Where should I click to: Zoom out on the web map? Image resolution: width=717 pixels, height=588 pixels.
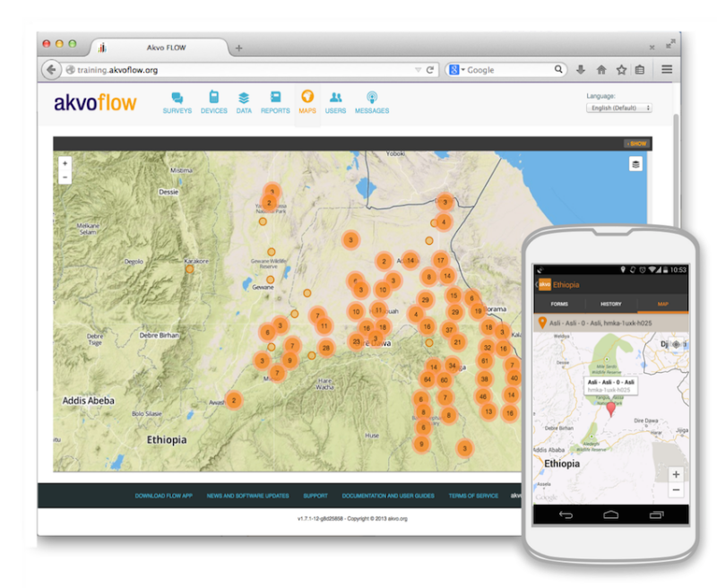coord(65,177)
